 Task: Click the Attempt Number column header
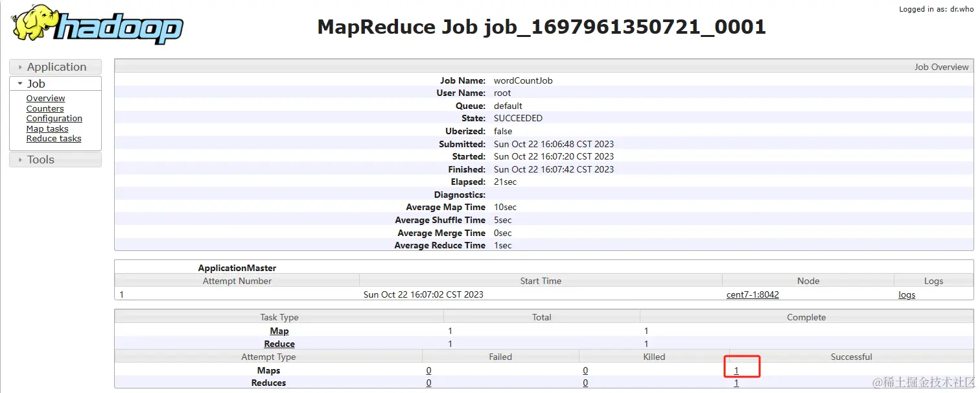237,281
